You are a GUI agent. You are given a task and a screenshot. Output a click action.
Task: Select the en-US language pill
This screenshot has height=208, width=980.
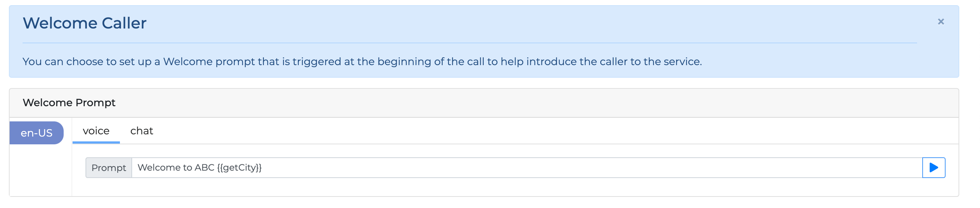pyautogui.click(x=37, y=133)
